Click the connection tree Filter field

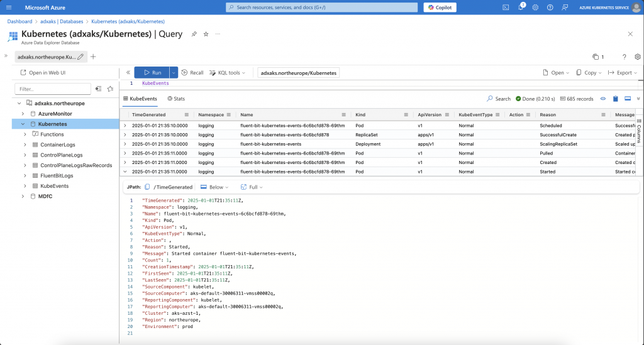coord(53,89)
